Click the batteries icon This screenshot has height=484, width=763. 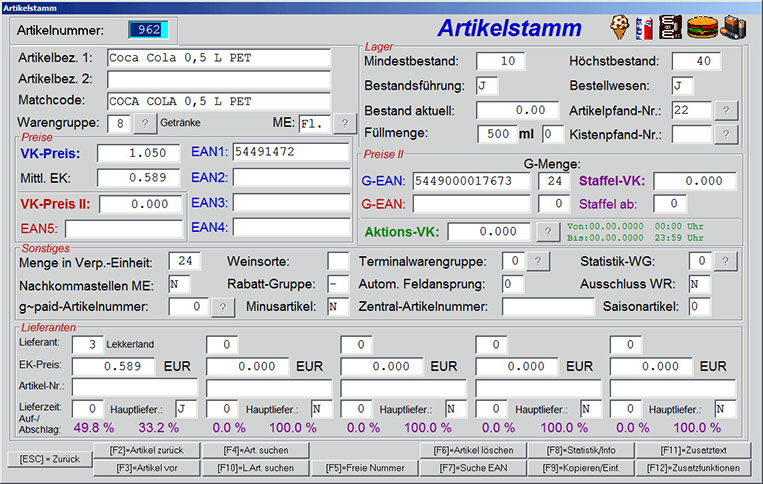tap(735, 25)
